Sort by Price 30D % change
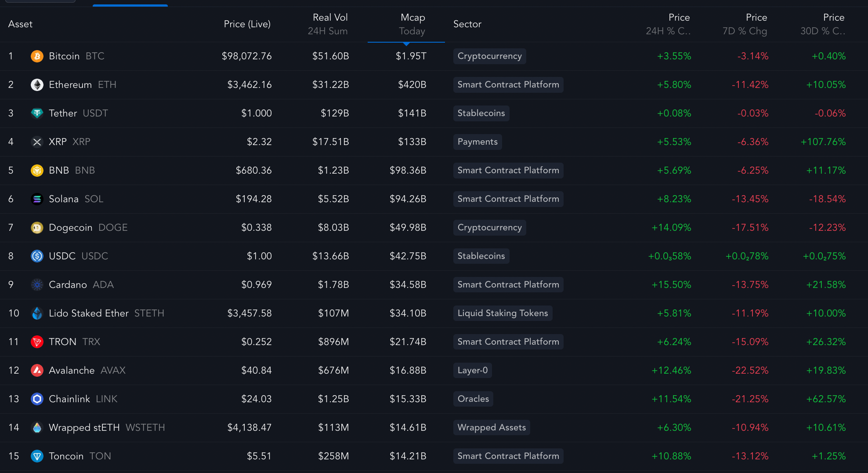 [822, 24]
